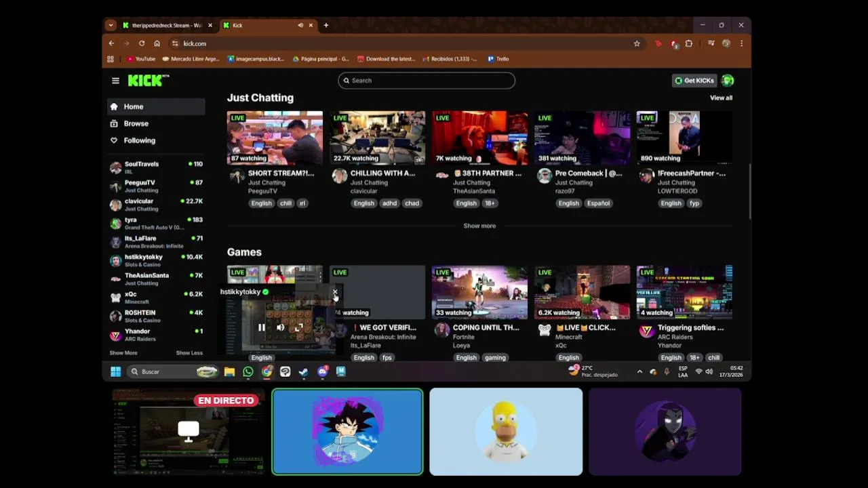
Task: Click the Get KICKs button
Action: coord(694,81)
